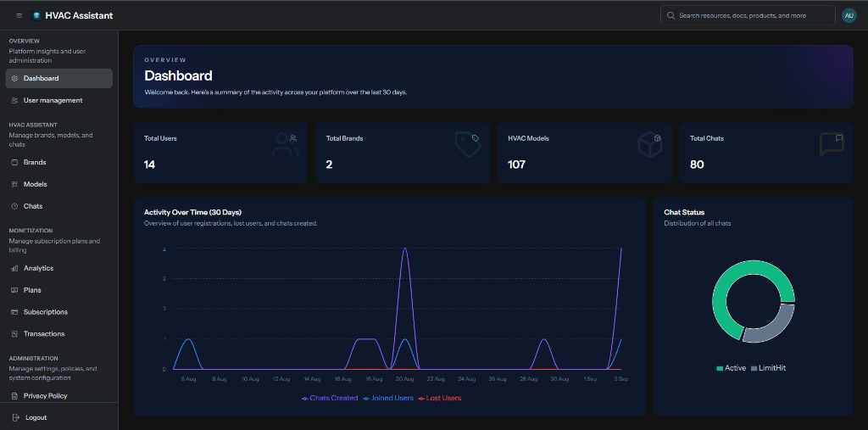The image size is (868, 430).
Task: Click the User management people icon
Action: pyautogui.click(x=14, y=100)
